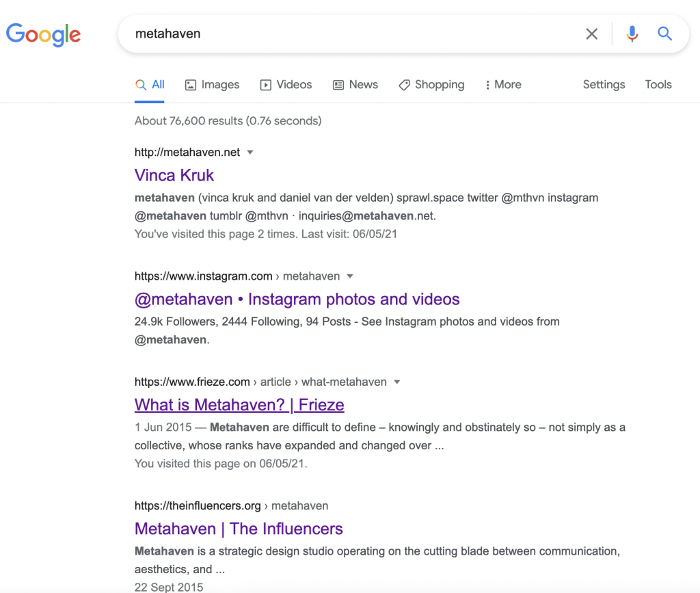Viewport: 700px width, 593px height.
Task: Open Metahaven | The Influencers link
Action: coord(239,529)
